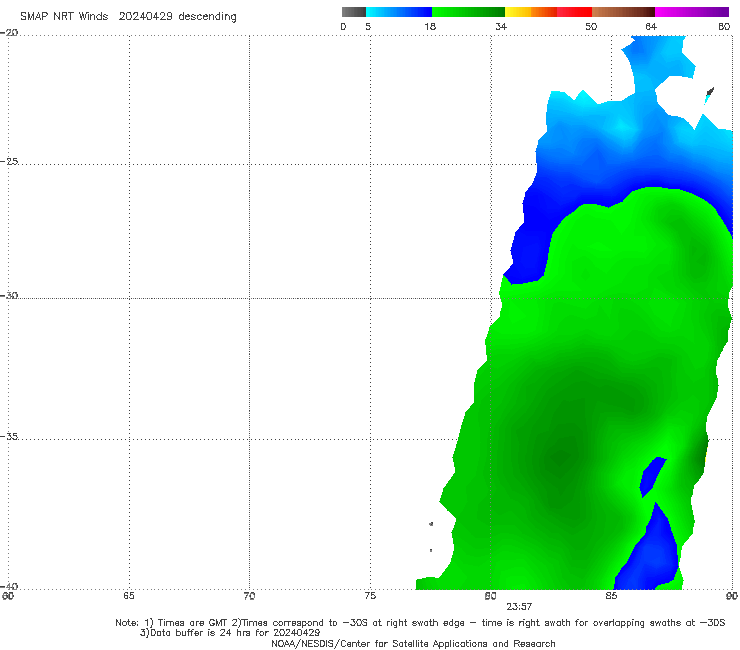This screenshot has height=650, width=740.
Task: Click the latitude axis label -35
Action: [9, 436]
